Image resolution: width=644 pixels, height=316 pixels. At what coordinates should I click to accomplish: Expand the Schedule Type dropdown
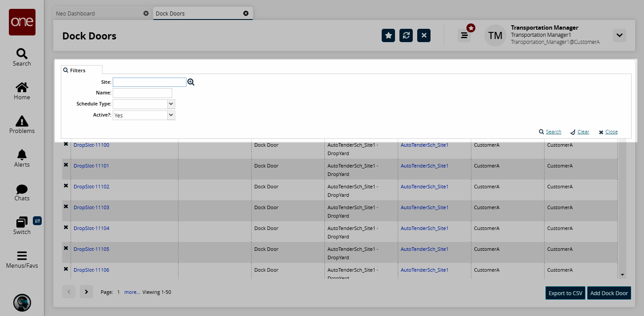pos(171,104)
